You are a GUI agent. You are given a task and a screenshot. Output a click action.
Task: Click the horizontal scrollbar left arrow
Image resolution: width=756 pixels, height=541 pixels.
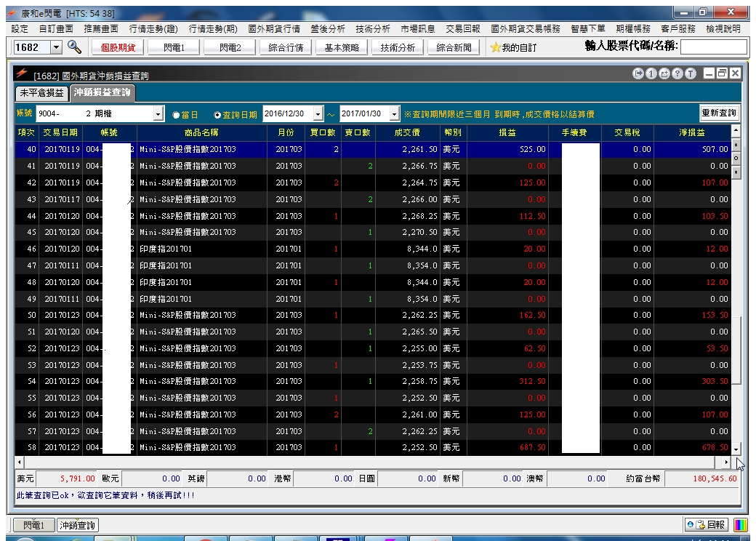click(20, 462)
